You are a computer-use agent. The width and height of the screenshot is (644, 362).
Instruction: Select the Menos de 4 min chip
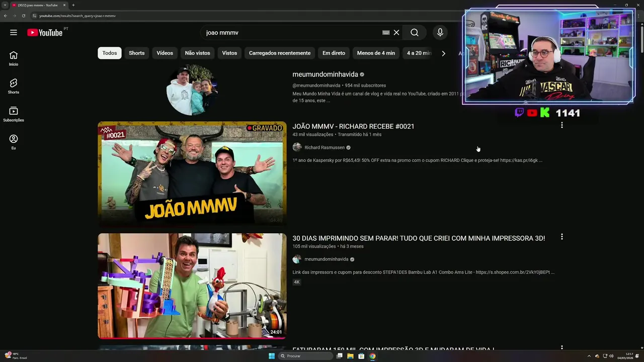point(376,53)
